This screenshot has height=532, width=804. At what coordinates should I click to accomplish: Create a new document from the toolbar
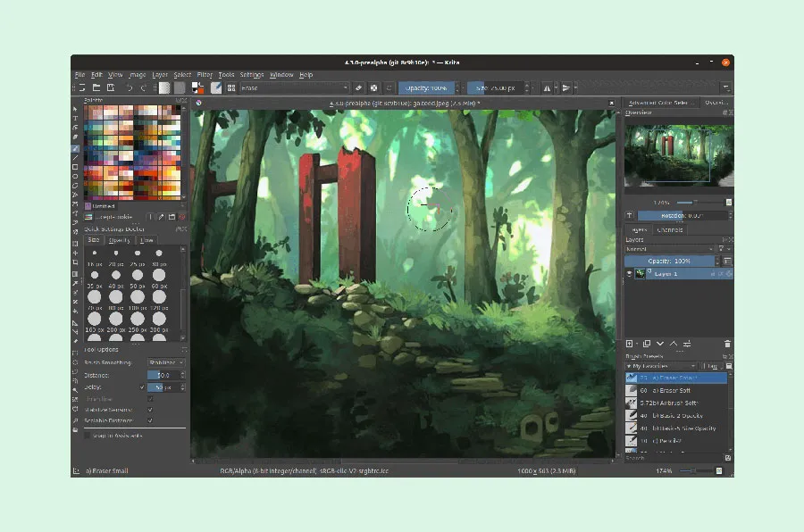82,87
